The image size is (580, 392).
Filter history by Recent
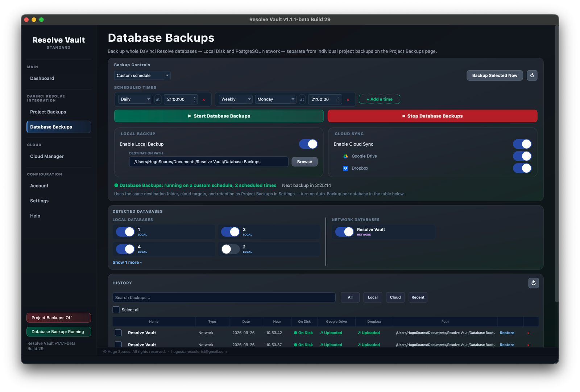coord(418,297)
